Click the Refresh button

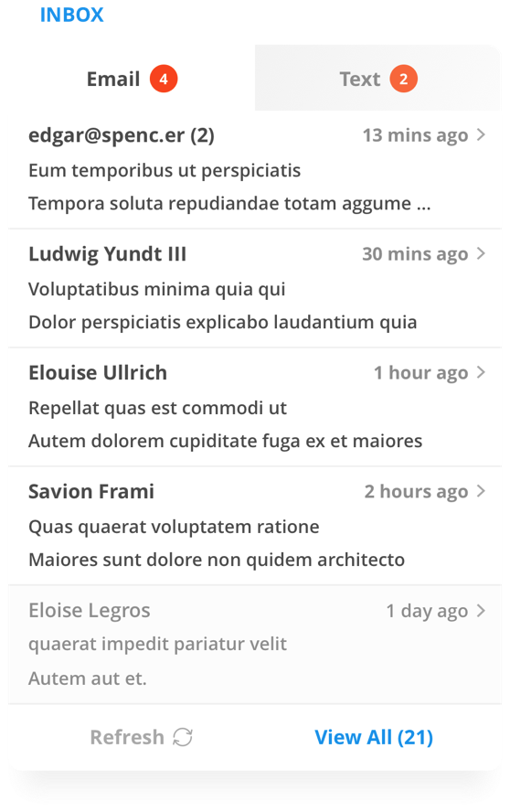(142, 737)
